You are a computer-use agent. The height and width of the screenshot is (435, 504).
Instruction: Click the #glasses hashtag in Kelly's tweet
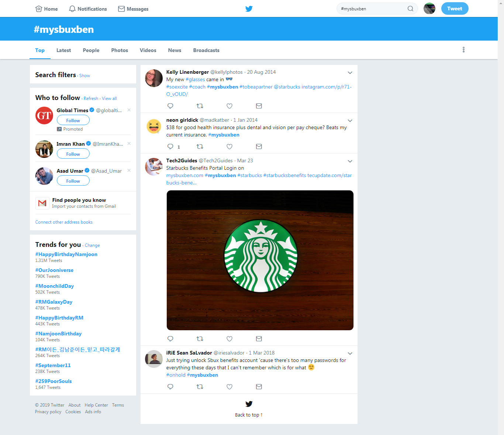[x=195, y=79]
